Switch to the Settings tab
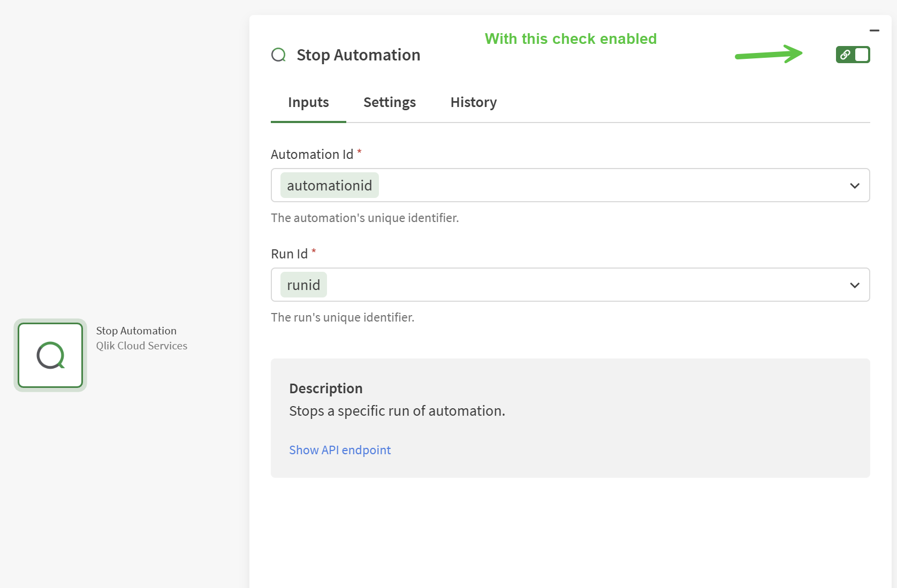Viewport: 897px width, 588px height. coord(389,102)
